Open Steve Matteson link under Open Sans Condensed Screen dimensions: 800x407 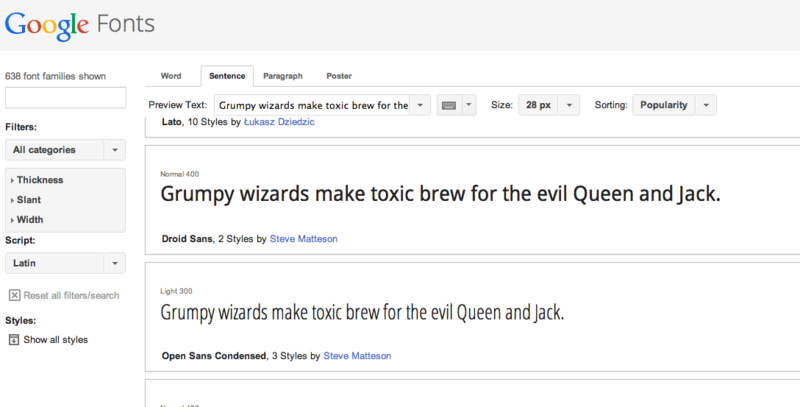[x=357, y=355]
